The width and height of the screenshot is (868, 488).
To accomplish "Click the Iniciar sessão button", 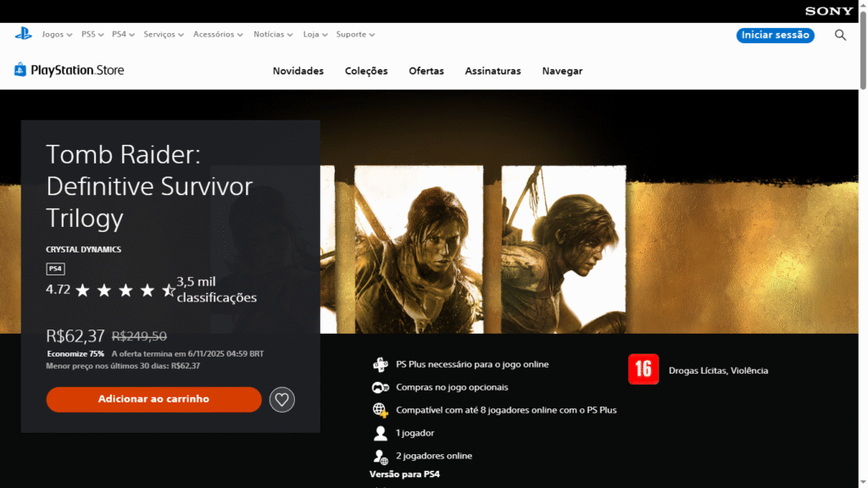I will pos(775,35).
